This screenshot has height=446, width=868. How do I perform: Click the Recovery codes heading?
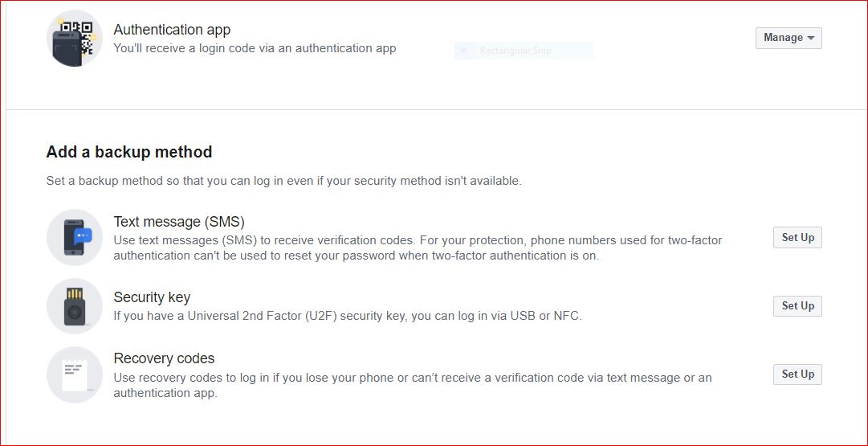[164, 358]
